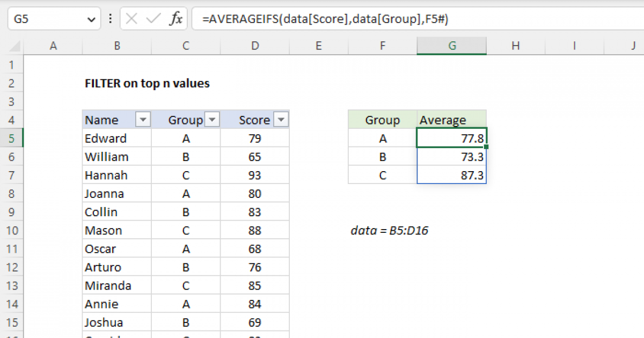Open the Name Box dropdown arrow
This screenshot has width=644, height=338.
[90, 18]
